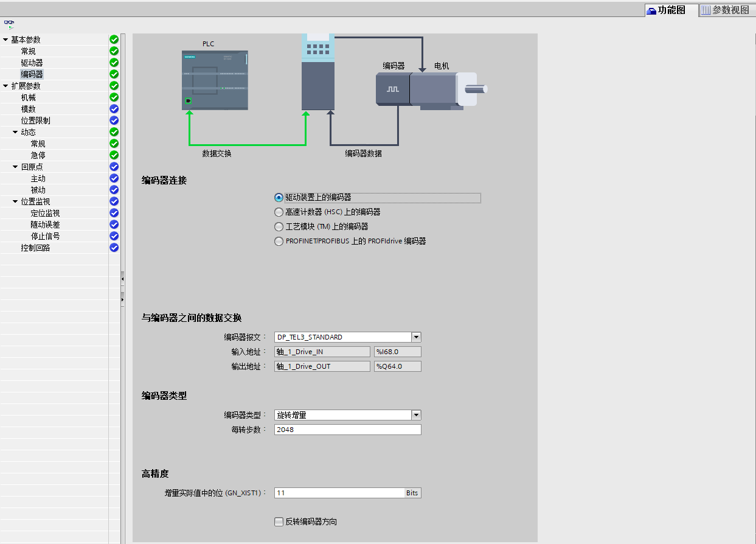The height and width of the screenshot is (544, 756).
Task: Collapse the 回原点 tree node
Action: [16, 167]
